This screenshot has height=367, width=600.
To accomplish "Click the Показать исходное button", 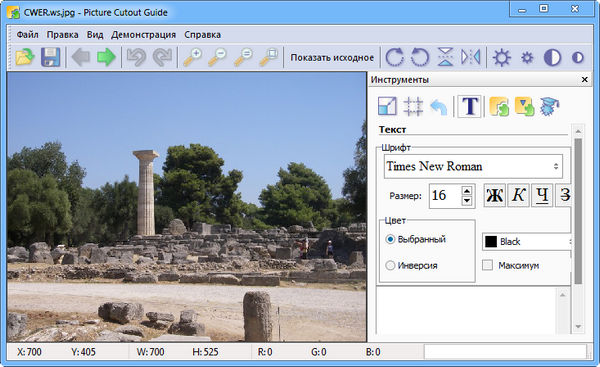I will [x=332, y=58].
